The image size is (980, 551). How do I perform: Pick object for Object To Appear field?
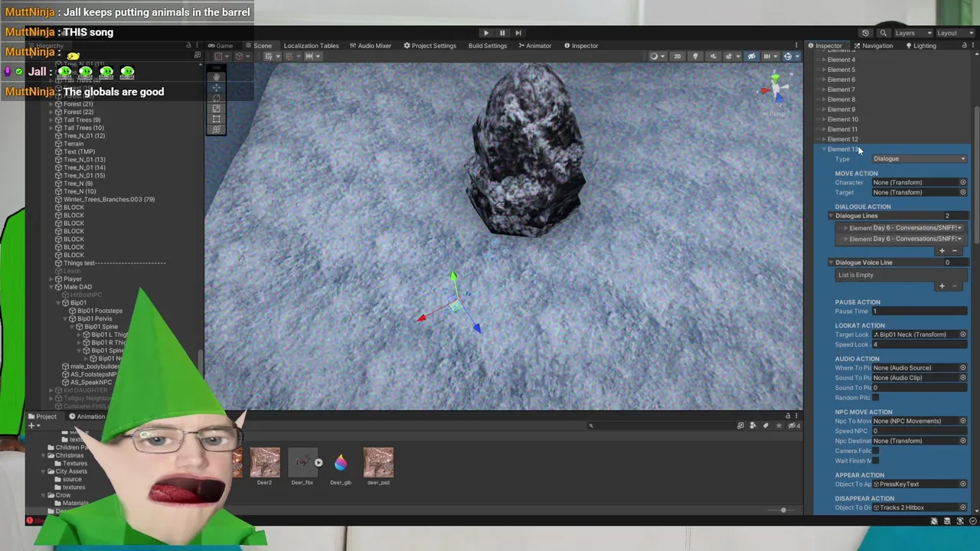click(963, 484)
